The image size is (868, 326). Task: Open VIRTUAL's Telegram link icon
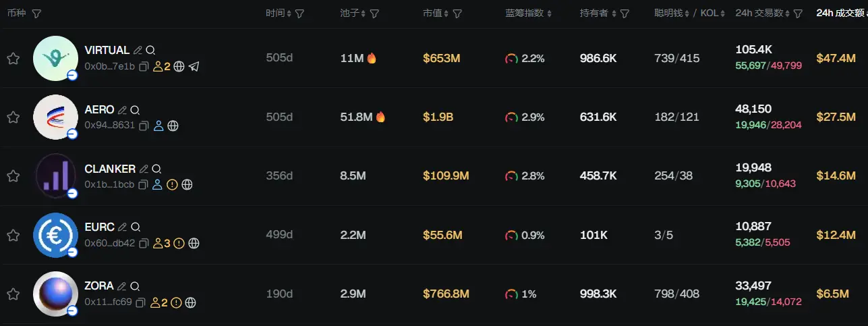click(x=194, y=67)
